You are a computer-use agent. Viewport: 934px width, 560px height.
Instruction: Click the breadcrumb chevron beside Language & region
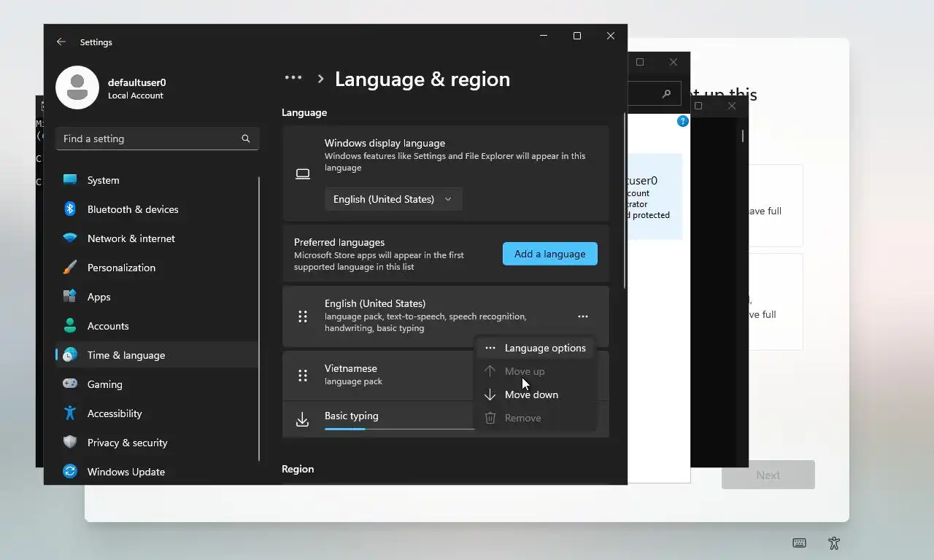(x=320, y=79)
